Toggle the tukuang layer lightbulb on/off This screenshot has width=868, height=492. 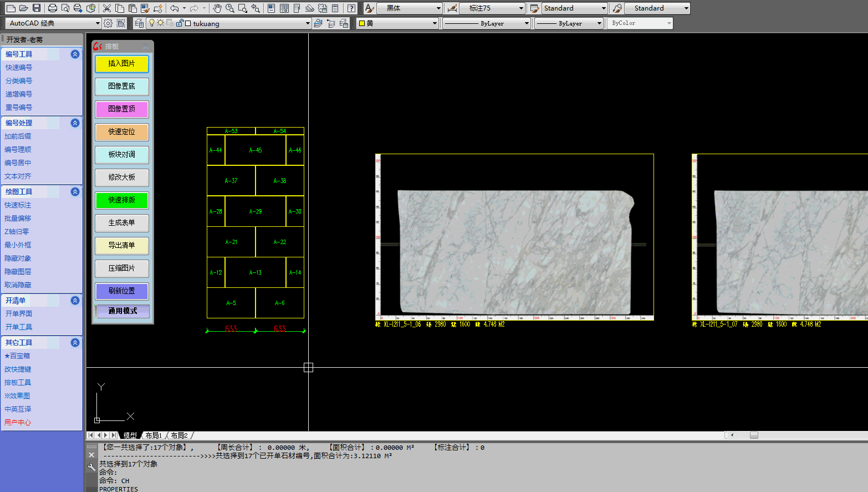tap(152, 23)
